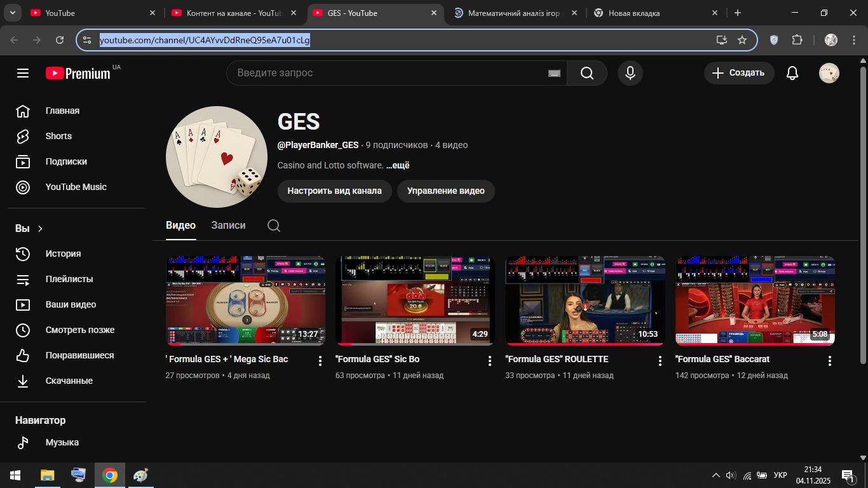This screenshot has width=868, height=488.
Task: Open options menu for "Formula GES" Baccarat
Action: 829,361
